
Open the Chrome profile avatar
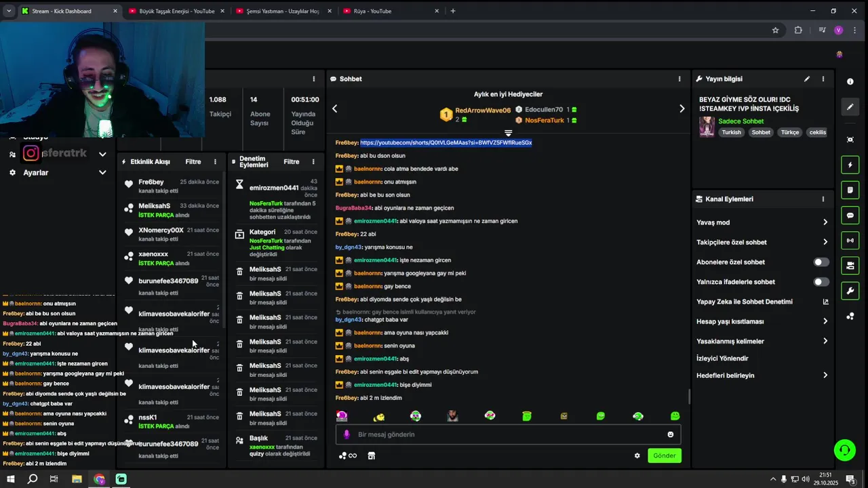(x=839, y=30)
